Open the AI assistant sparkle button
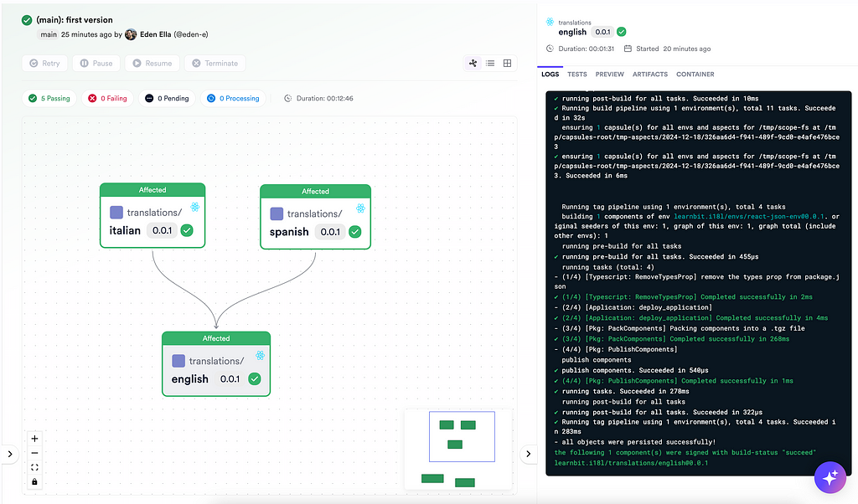The width and height of the screenshot is (858, 504). pyautogui.click(x=830, y=477)
